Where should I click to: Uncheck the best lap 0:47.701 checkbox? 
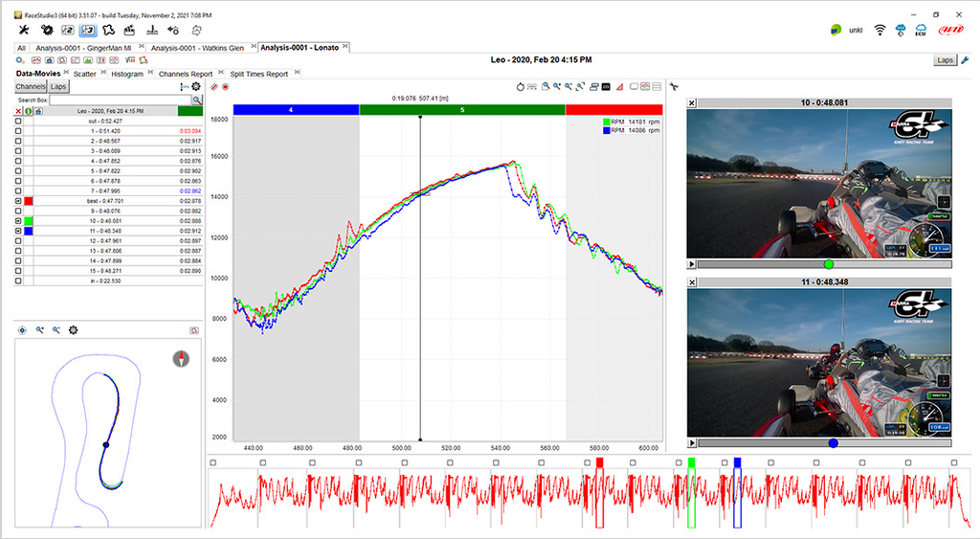pos(18,201)
